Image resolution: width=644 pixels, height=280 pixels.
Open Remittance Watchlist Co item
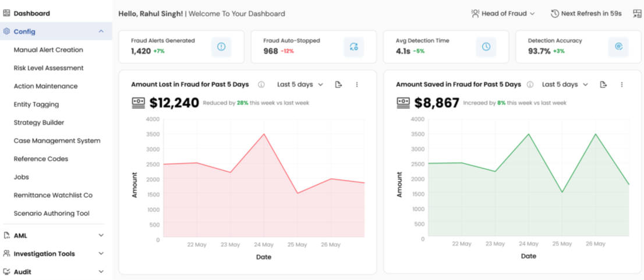pyautogui.click(x=53, y=195)
